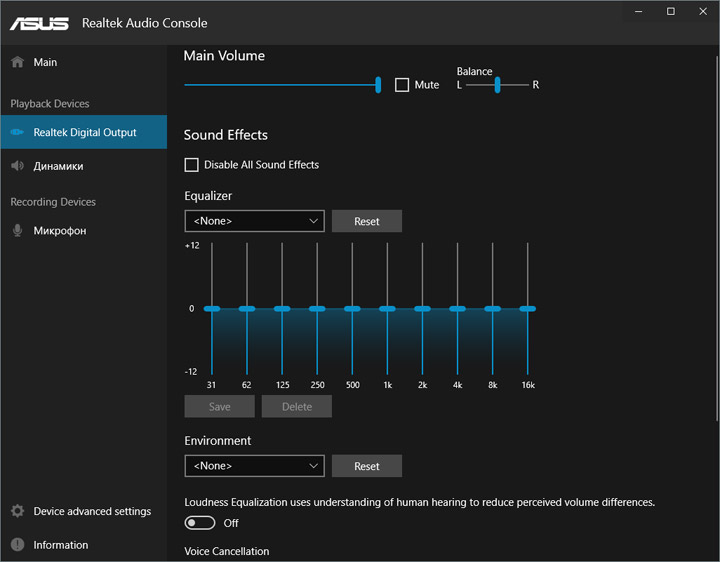
Task: Click the speaker icon for Динамики
Action: click(17, 166)
